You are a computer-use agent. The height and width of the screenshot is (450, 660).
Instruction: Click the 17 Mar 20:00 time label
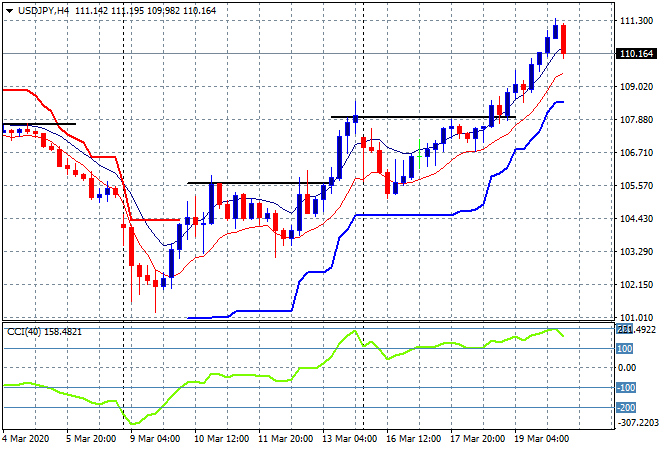[x=477, y=439]
